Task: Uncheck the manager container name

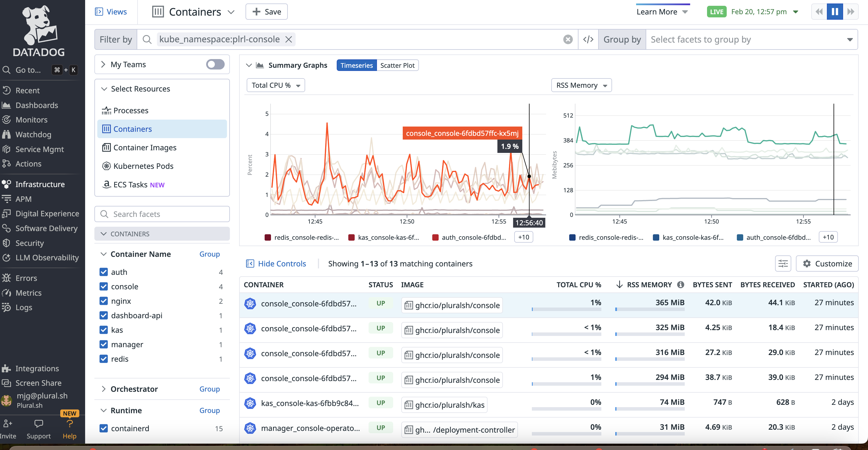Action: (x=104, y=345)
